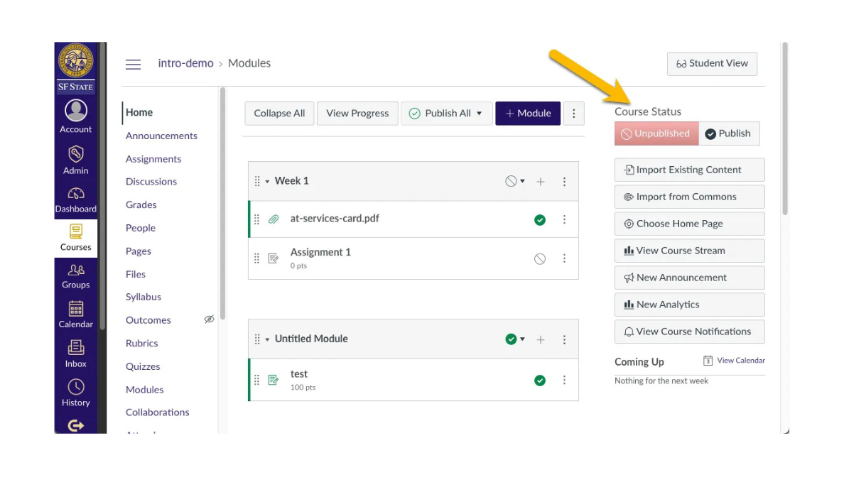Click the Groups icon in sidebar
The height and width of the screenshot is (504, 844).
click(x=76, y=270)
